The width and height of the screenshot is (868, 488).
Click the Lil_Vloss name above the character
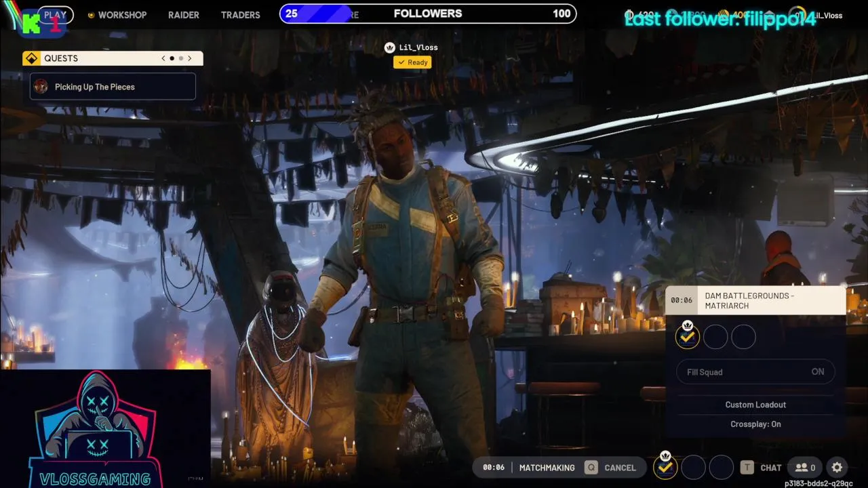coord(418,47)
